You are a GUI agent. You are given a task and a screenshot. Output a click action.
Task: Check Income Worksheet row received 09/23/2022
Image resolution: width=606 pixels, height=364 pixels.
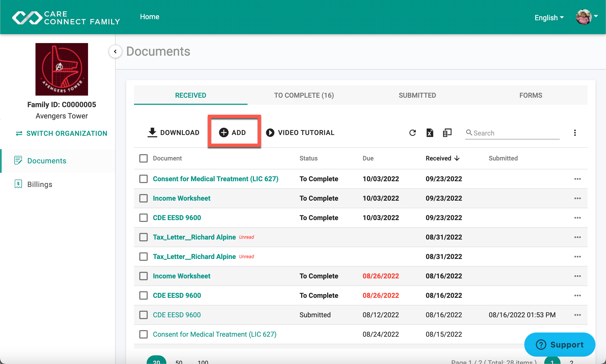pyautogui.click(x=143, y=198)
